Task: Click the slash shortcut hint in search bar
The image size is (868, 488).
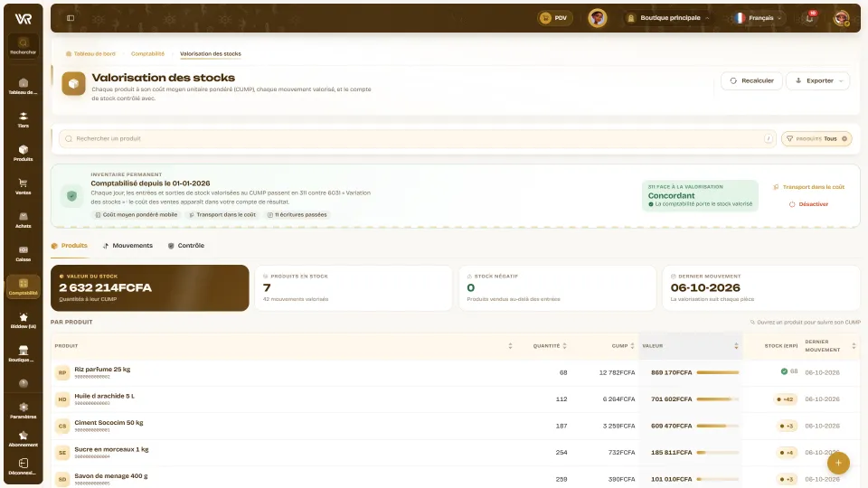Action: (769, 139)
